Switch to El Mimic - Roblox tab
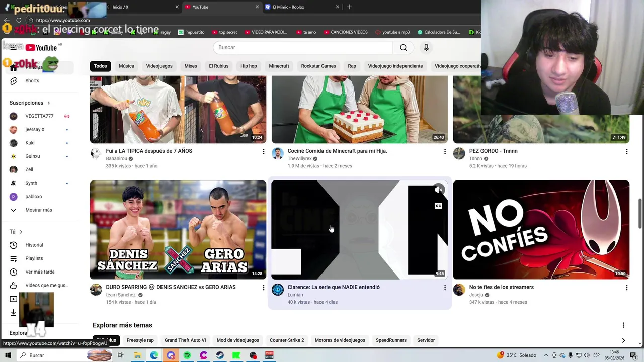The image size is (644, 362). (301, 7)
